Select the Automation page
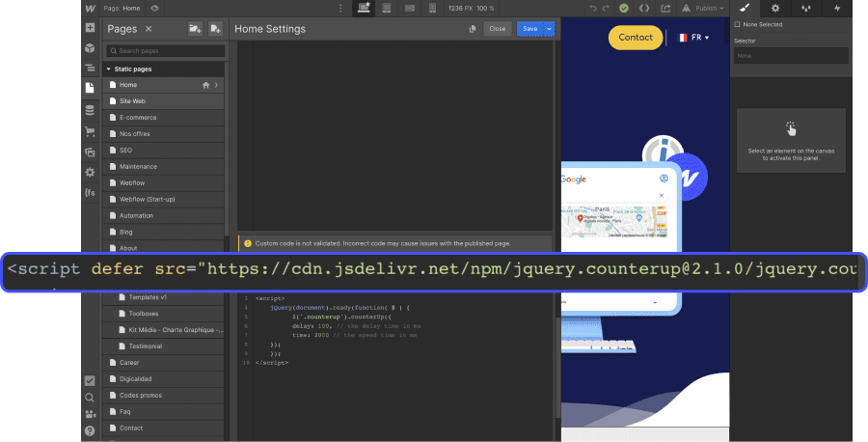Screen dimensions: 868x442 pyautogui.click(x=163, y=215)
